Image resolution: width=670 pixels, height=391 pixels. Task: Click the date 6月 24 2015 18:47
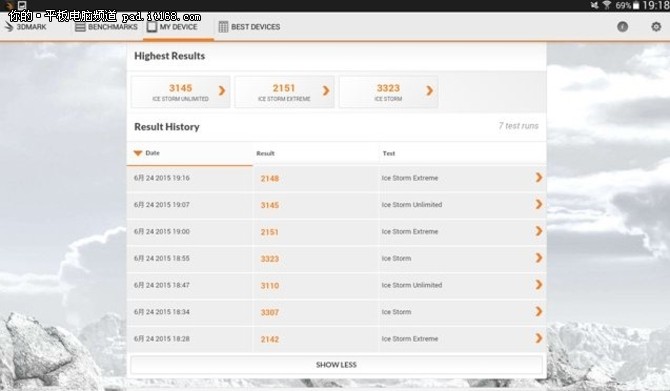pos(162,285)
